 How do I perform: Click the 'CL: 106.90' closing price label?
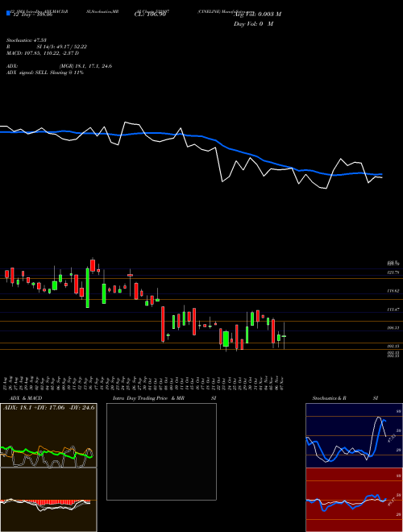click(150, 15)
